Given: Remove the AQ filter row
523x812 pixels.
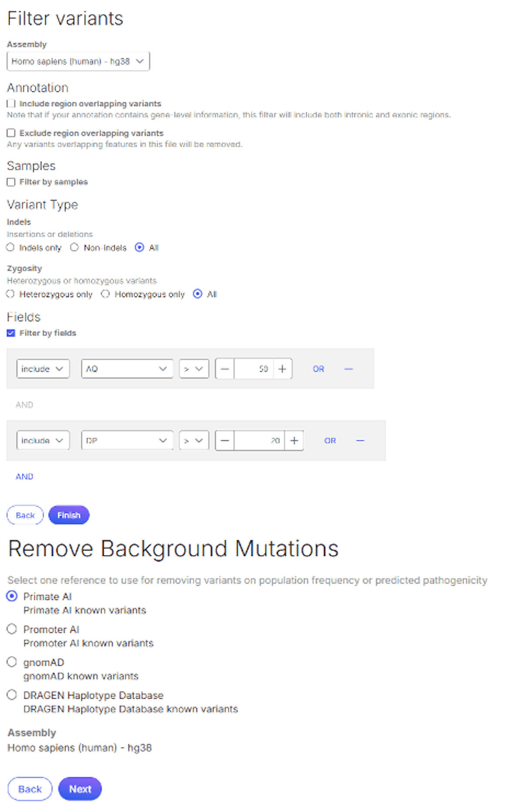Looking at the screenshot, I should 348,369.
